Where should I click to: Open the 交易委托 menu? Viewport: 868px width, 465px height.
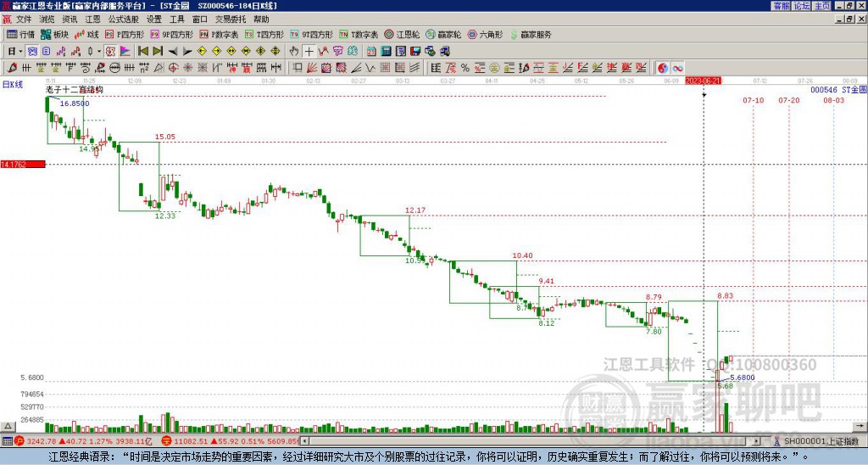(231, 20)
